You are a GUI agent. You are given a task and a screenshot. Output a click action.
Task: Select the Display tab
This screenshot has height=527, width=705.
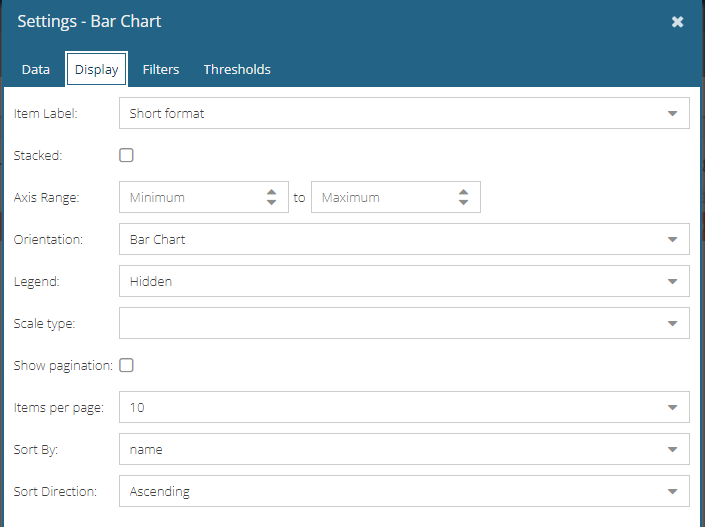96,69
